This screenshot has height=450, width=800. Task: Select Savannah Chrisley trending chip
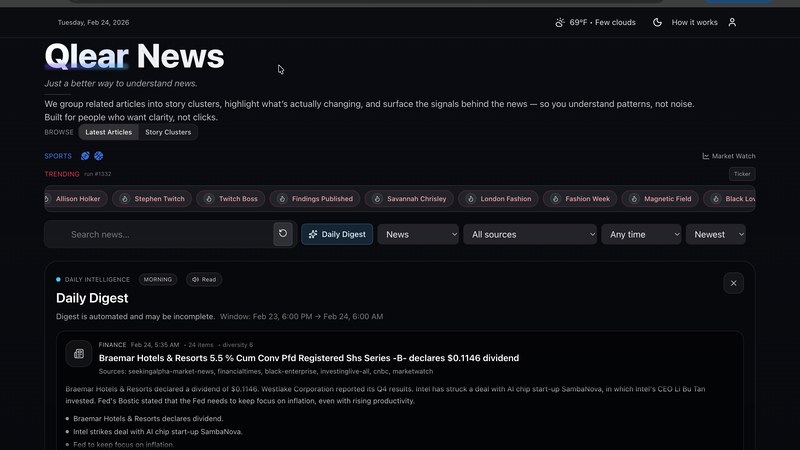click(x=409, y=199)
